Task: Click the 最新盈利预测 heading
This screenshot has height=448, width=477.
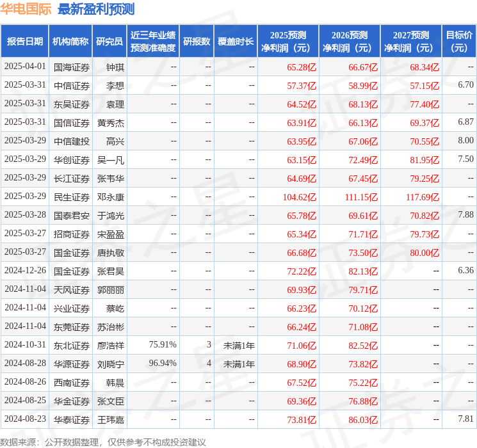Action: coord(96,9)
